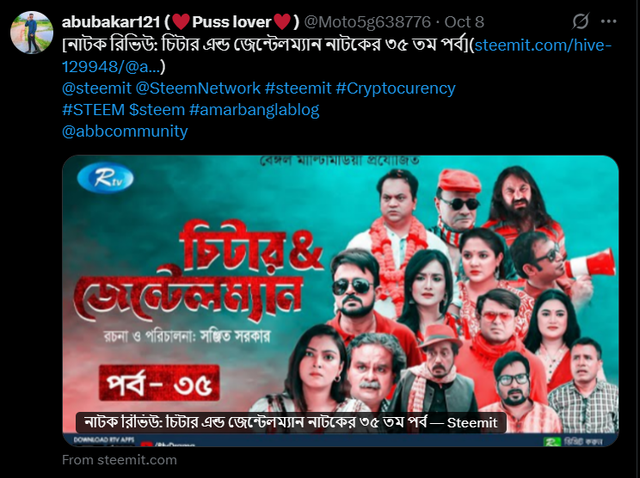
Task: Open the @Moto5g638776 handle
Action: [x=367, y=22]
